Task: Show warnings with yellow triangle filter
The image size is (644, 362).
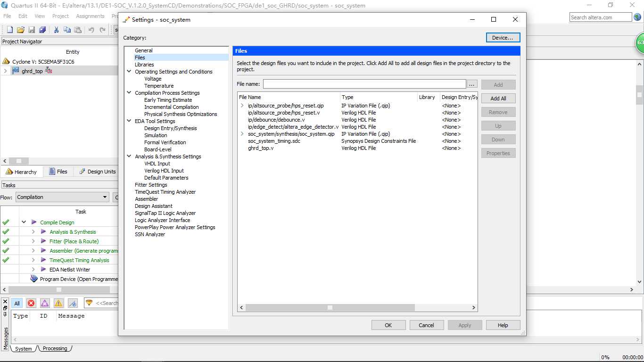Action: coord(58,303)
